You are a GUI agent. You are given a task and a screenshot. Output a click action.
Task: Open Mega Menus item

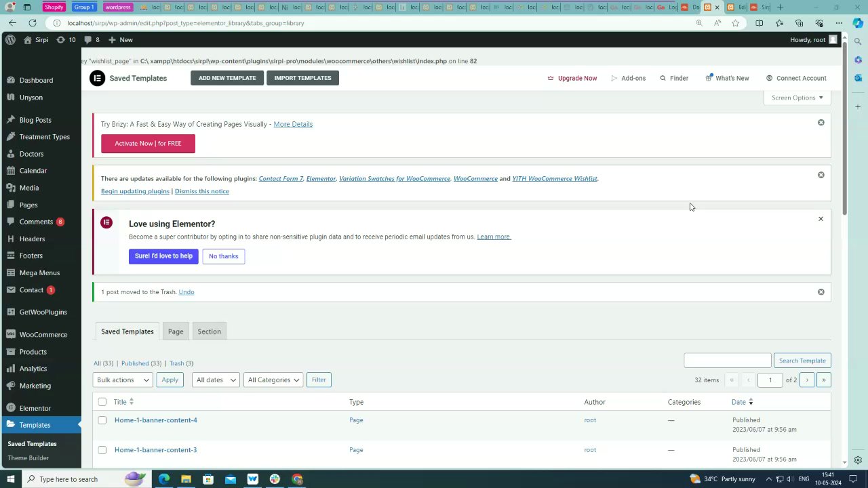(x=39, y=272)
